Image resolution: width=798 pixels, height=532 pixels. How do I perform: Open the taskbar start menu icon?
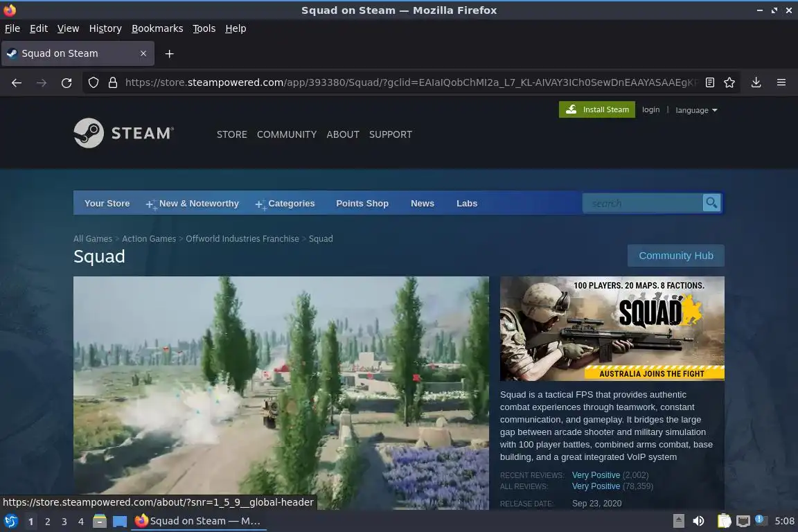click(x=10, y=521)
